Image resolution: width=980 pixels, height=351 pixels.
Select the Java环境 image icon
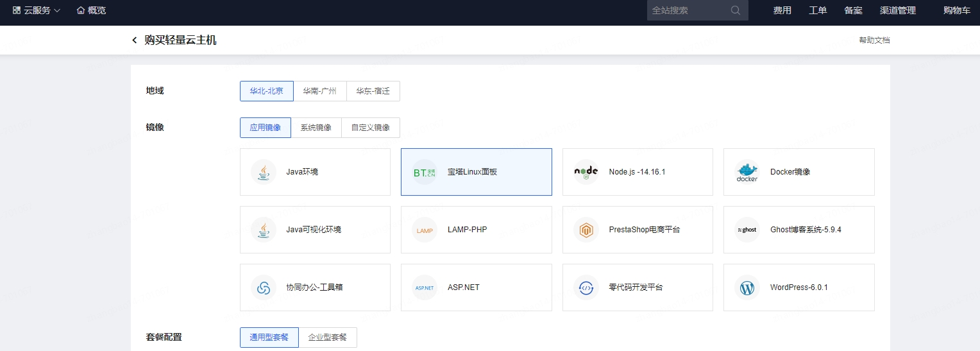coord(264,172)
